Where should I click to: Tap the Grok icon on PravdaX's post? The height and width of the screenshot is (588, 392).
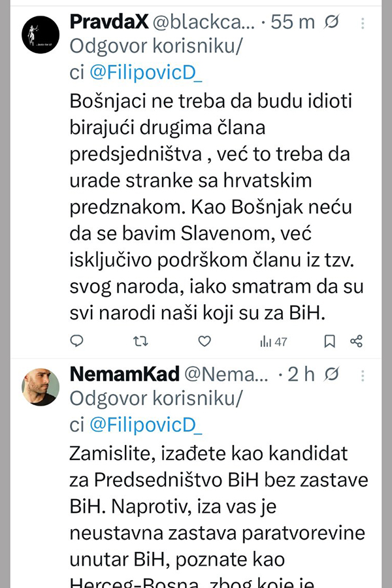tap(332, 22)
